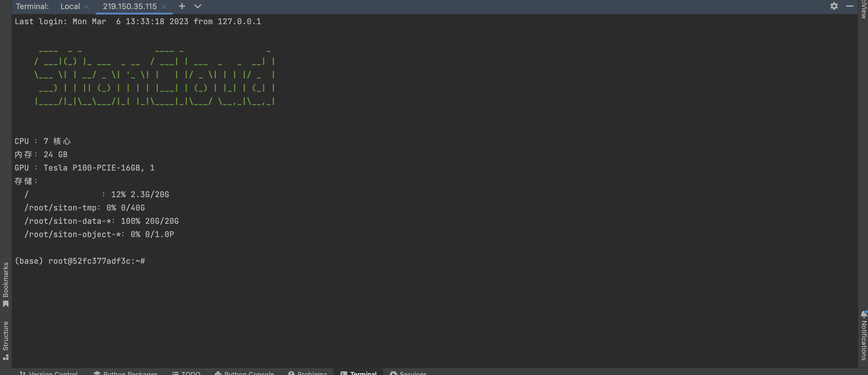Open the Version Control tool window
This screenshot has height=375, width=868.
pyautogui.click(x=48, y=373)
